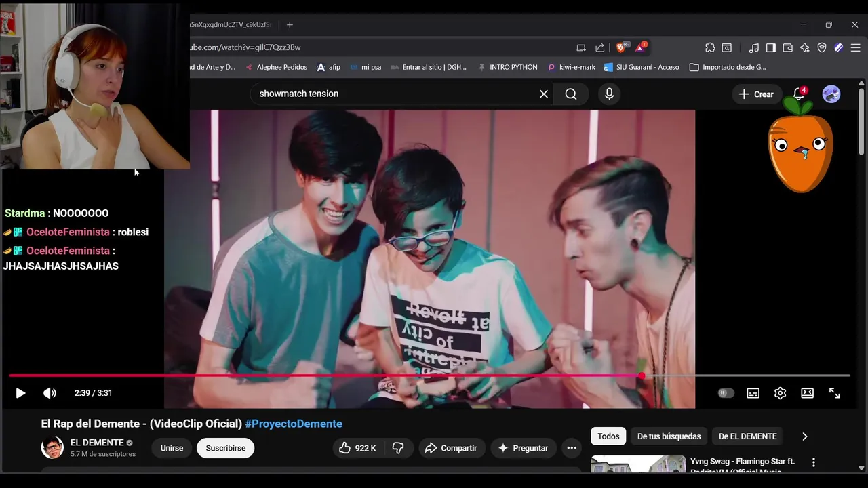Click the tab search icon in the toolbar
Image resolution: width=868 pixels, height=488 pixels.
[x=727, y=47]
